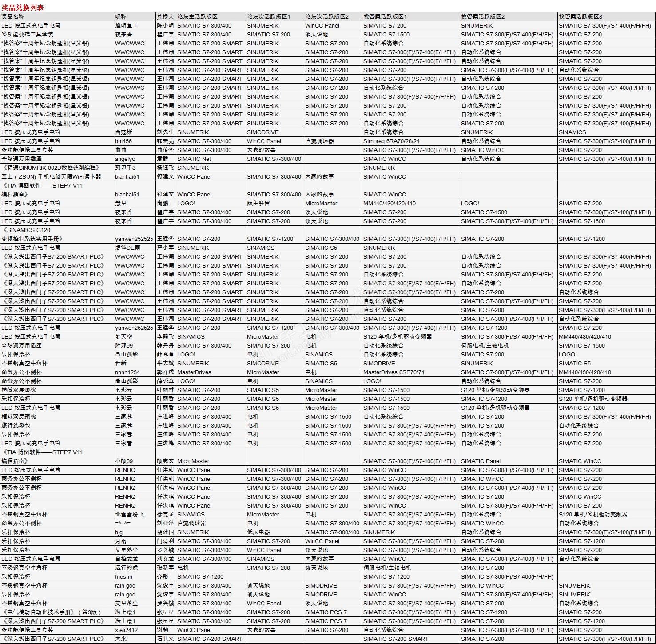Select the redeemer name 胡建国

(x=165, y=532)
